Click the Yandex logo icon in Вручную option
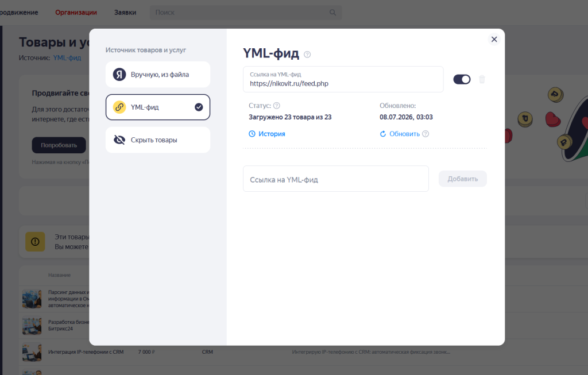This screenshot has width=588, height=375. [119, 74]
